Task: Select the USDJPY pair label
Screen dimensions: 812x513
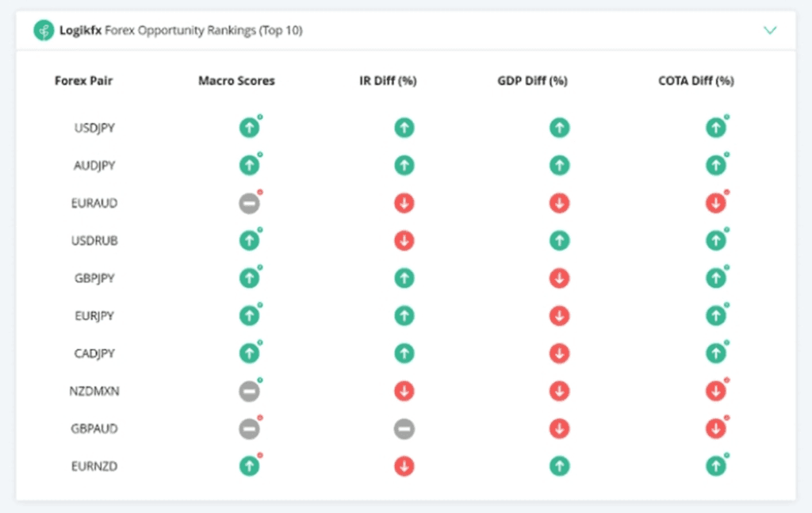Action: 94,128
